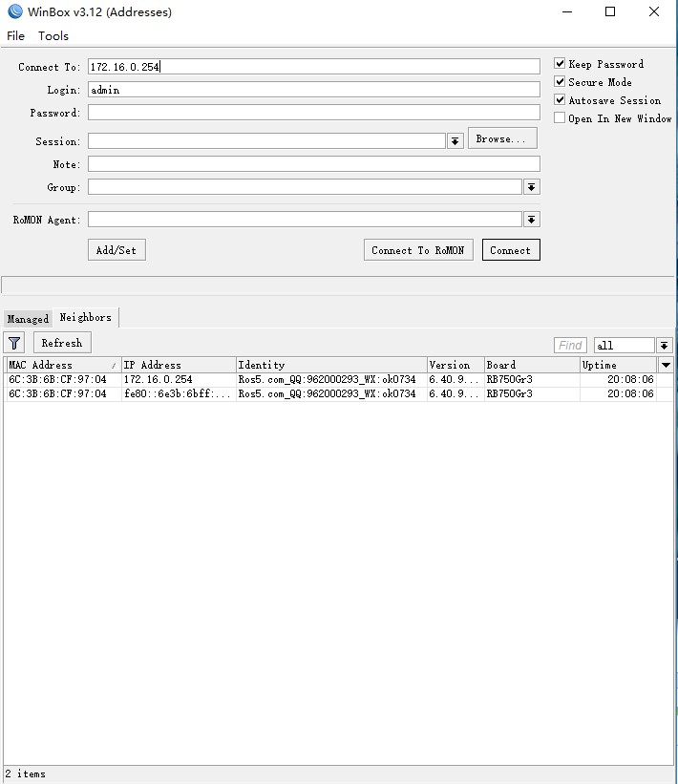Click the WinBox logo in title bar
678x784 pixels.
click(x=15, y=11)
